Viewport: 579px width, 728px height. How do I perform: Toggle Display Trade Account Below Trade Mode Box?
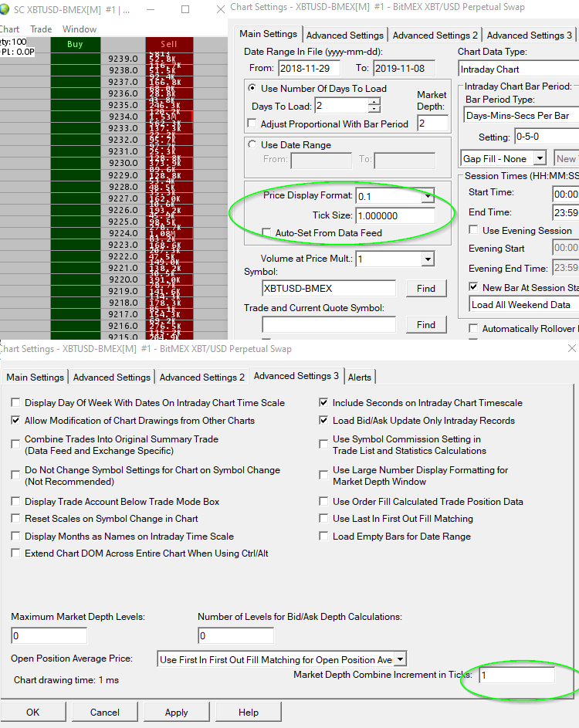15,502
